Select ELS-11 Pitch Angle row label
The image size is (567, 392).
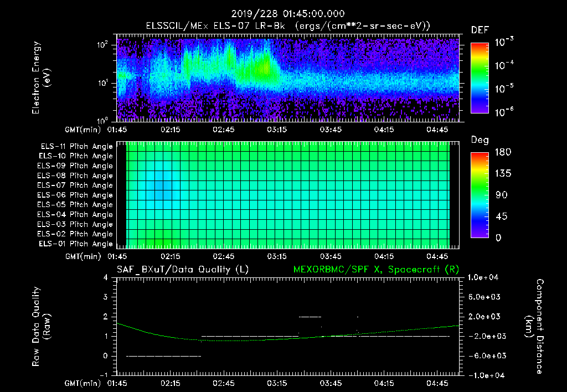click(76, 147)
